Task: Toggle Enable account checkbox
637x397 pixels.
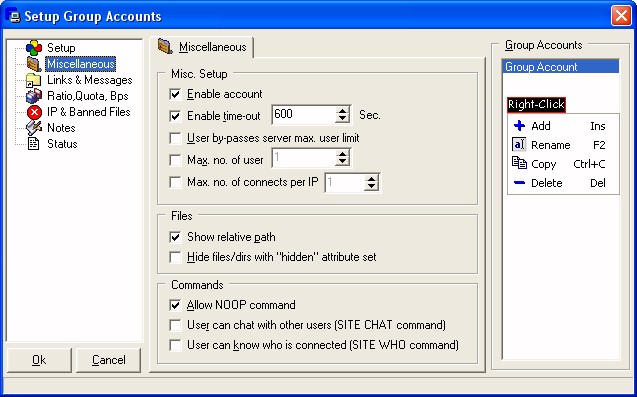Action: click(x=175, y=94)
